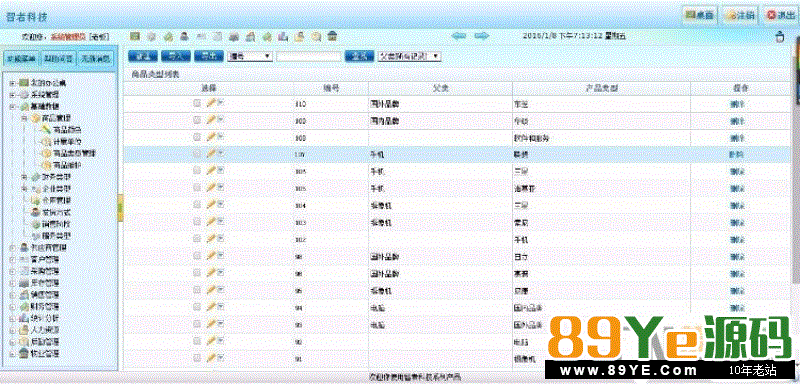Open the 编号 search field dropdown

tap(249, 56)
